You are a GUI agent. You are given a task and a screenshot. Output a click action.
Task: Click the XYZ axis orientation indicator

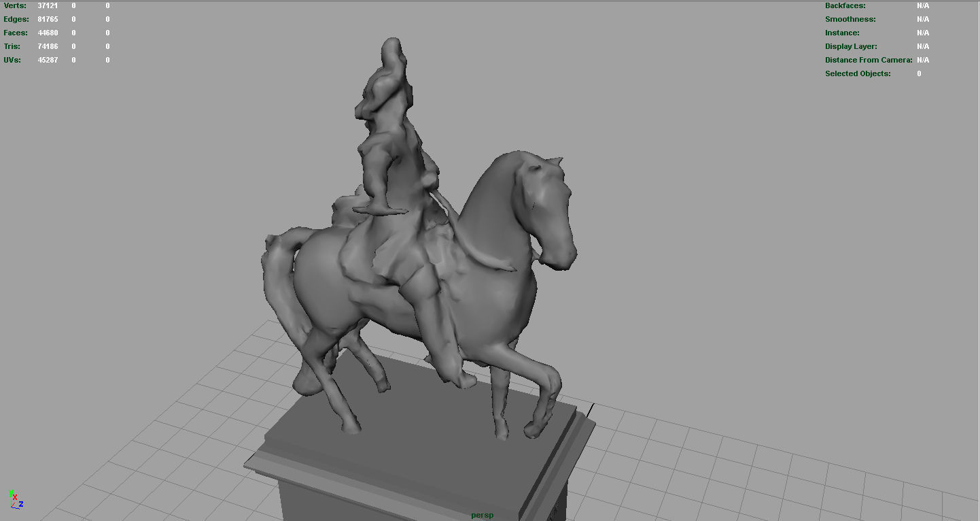16,499
